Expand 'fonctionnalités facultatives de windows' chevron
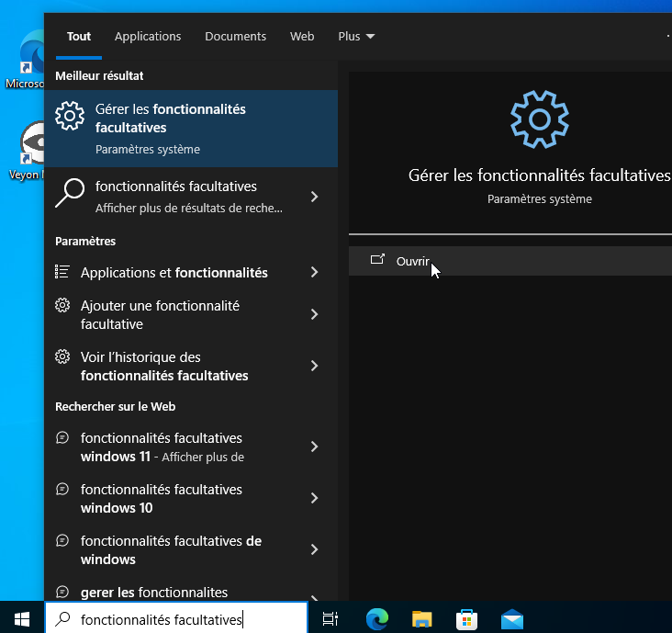The height and width of the screenshot is (633, 672). tap(314, 549)
